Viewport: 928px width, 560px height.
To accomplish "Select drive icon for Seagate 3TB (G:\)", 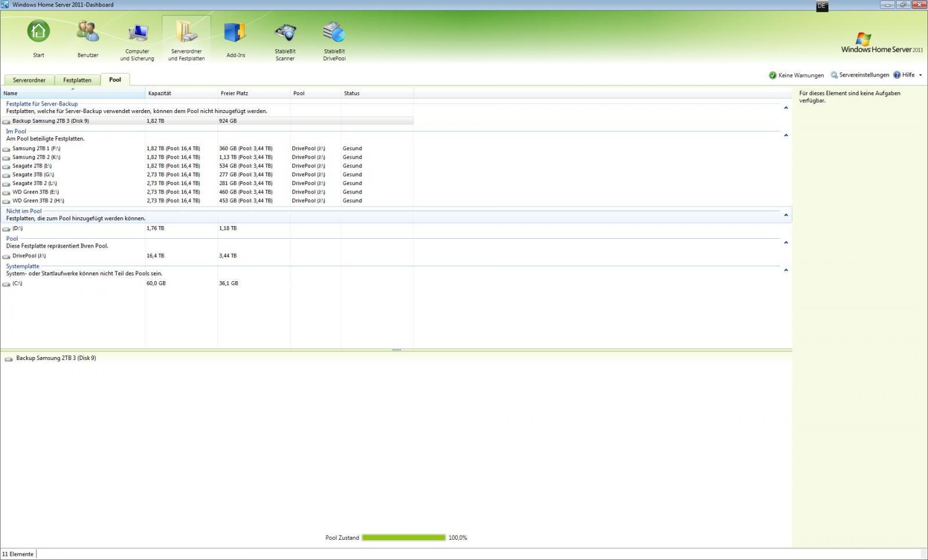I will (6, 175).
